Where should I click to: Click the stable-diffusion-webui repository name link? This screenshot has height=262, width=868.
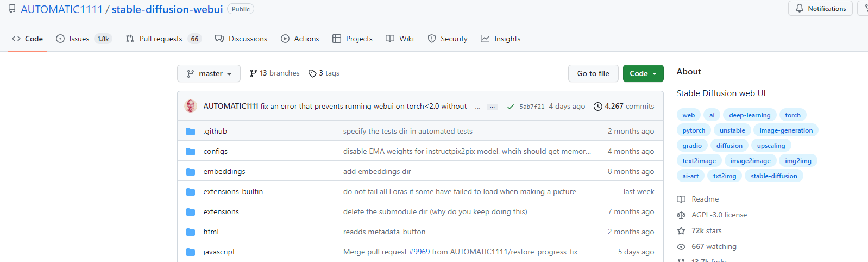coord(167,9)
